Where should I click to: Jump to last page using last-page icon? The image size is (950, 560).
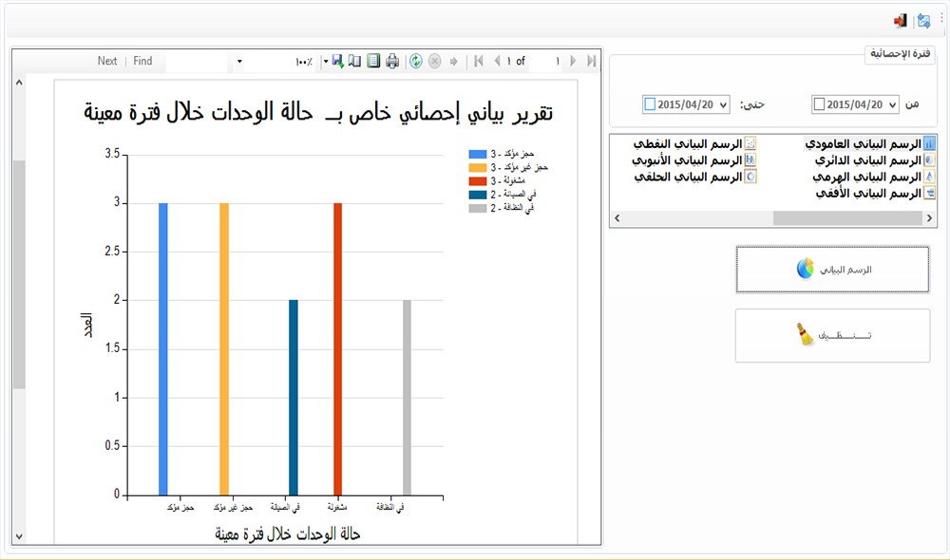point(591,60)
